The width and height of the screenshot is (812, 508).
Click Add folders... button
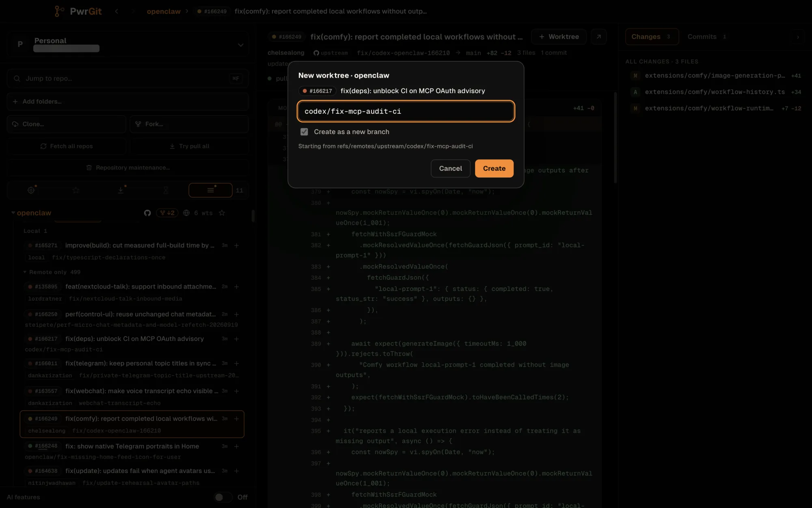pyautogui.click(x=128, y=101)
